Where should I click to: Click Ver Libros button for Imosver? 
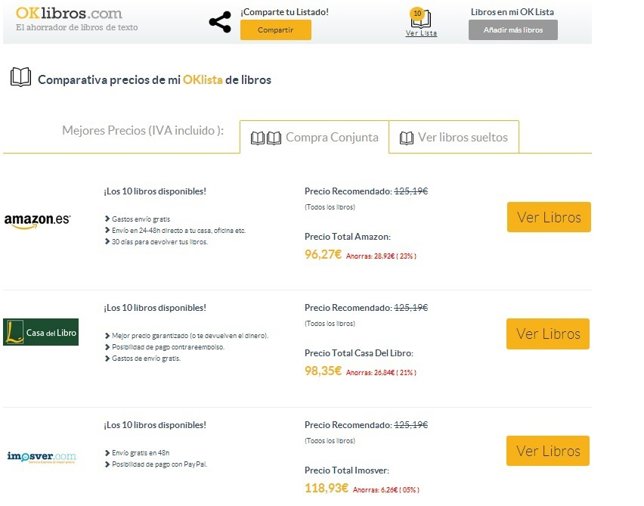[x=548, y=451]
